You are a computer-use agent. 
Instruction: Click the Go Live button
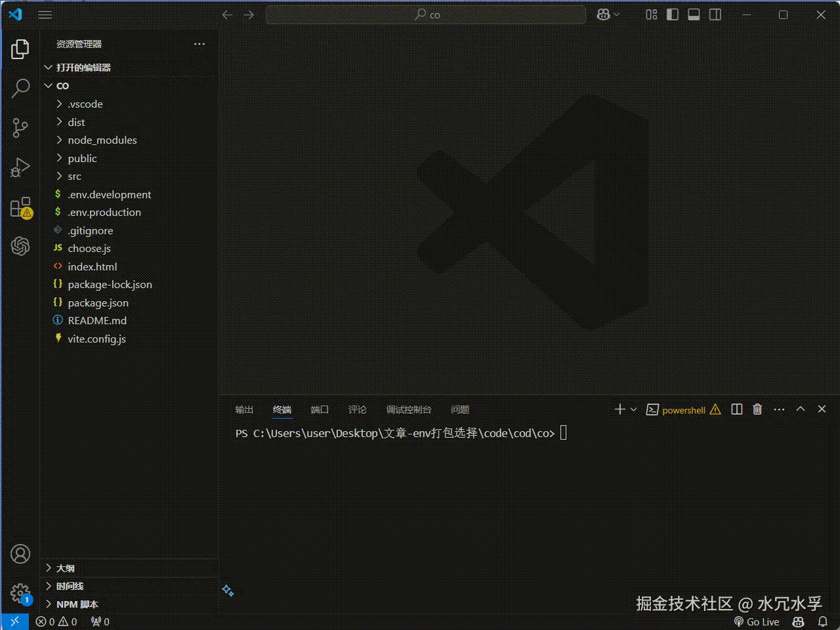(x=757, y=621)
